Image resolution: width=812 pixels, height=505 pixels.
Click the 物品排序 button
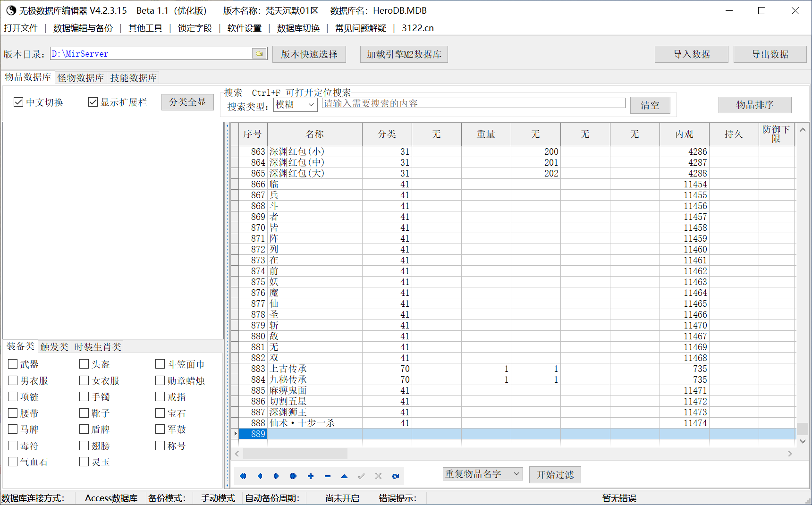[x=755, y=105]
